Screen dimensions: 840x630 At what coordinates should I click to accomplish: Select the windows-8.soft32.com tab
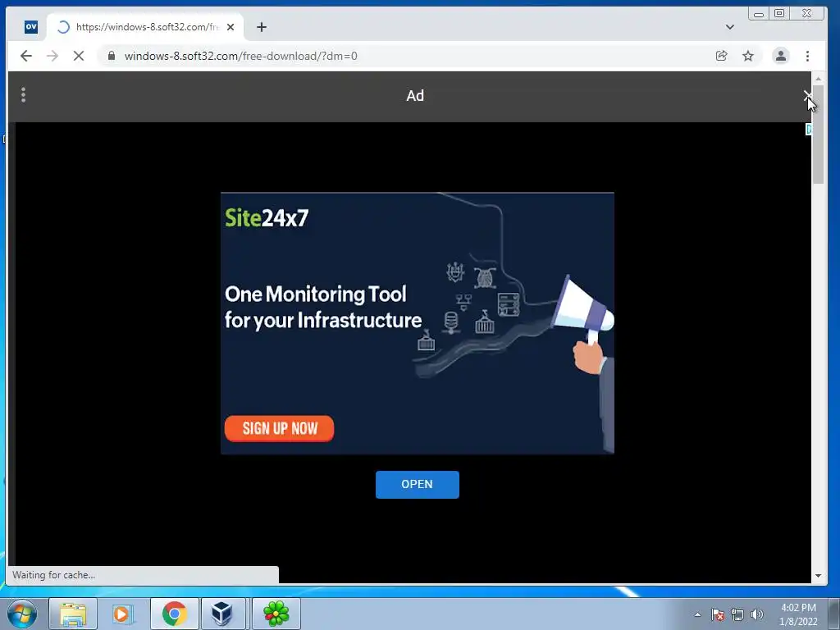[145, 27]
